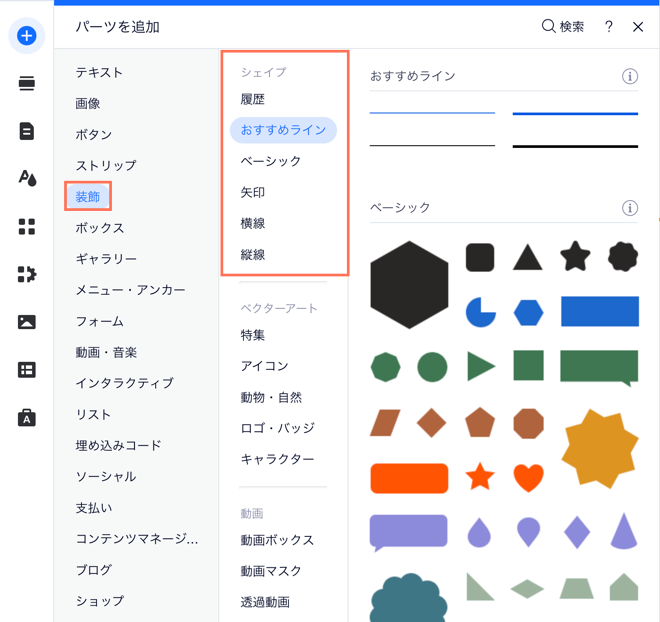This screenshot has height=622, width=660.
Task: Select the ギャラリー category
Action: tap(106, 258)
